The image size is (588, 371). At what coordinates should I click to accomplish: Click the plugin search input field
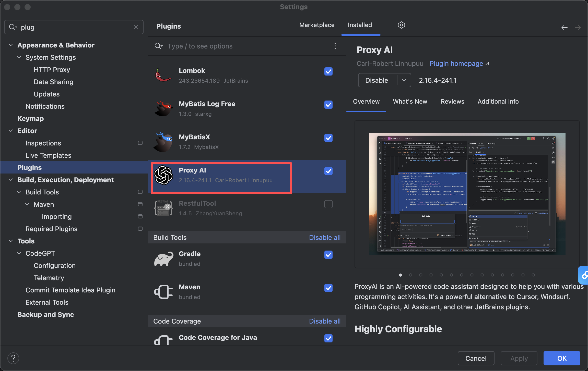(x=245, y=46)
